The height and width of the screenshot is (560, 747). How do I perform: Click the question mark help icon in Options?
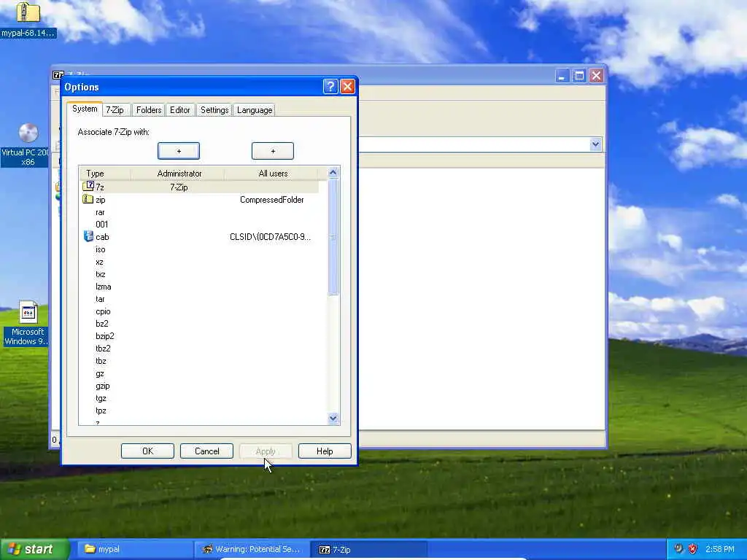pyautogui.click(x=330, y=87)
